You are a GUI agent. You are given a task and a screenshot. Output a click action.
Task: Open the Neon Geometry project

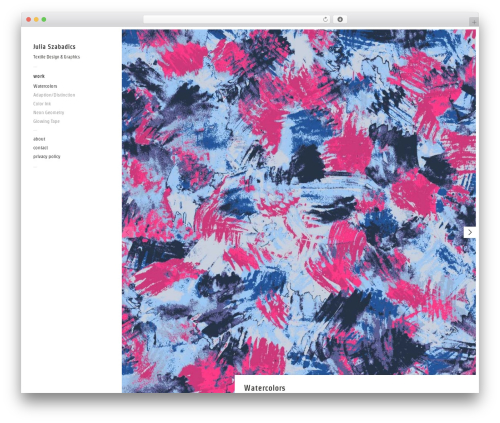tap(48, 112)
